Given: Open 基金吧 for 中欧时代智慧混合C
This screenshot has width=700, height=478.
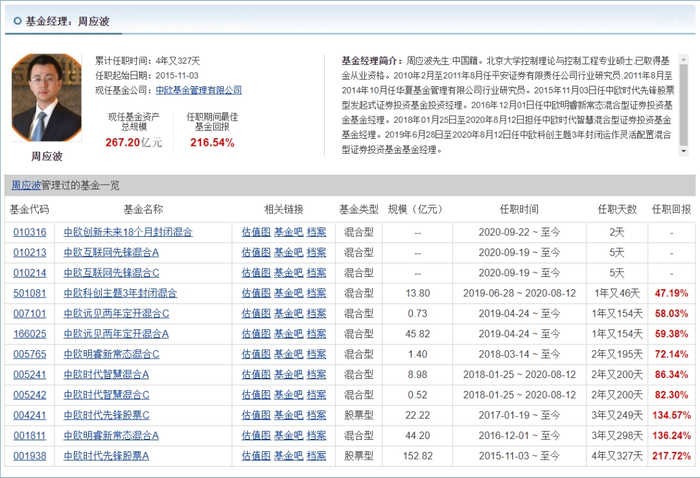Looking at the screenshot, I should (288, 395).
